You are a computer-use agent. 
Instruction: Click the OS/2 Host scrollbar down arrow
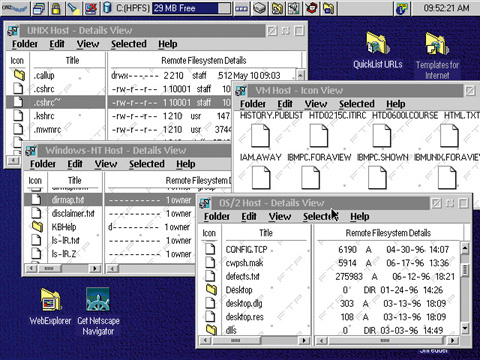[465, 328]
